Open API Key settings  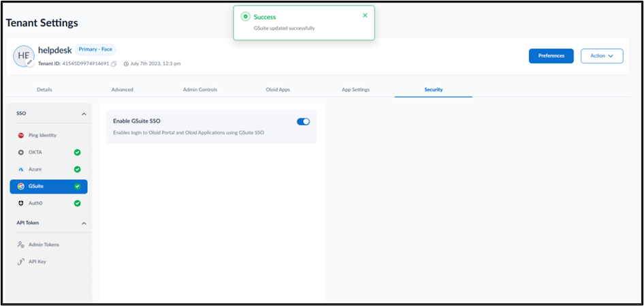click(x=48, y=262)
